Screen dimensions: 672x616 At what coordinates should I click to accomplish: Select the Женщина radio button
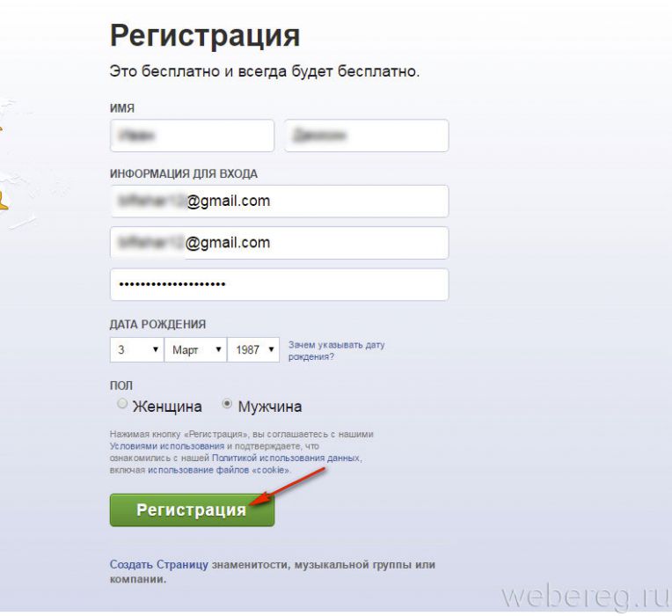point(122,404)
